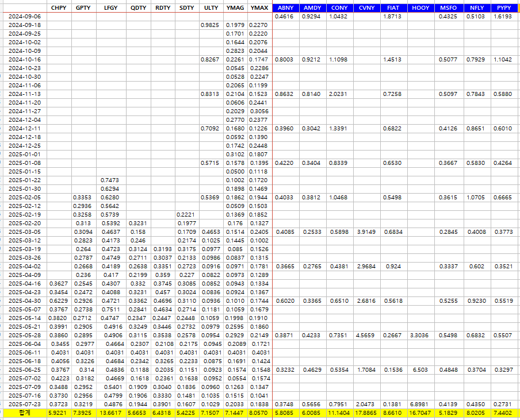Click FIAT value 0.924 on 2025-04-02

point(393,267)
